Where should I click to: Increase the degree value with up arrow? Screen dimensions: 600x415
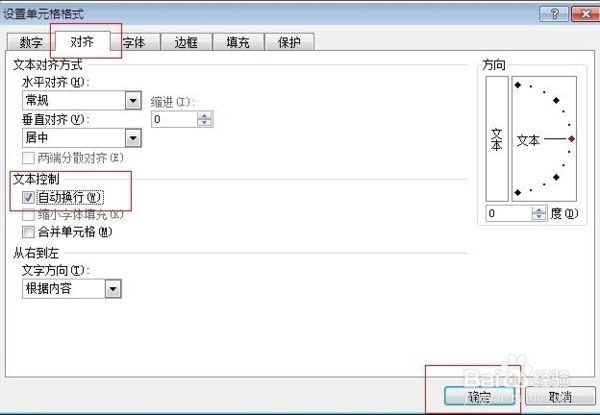(x=539, y=210)
